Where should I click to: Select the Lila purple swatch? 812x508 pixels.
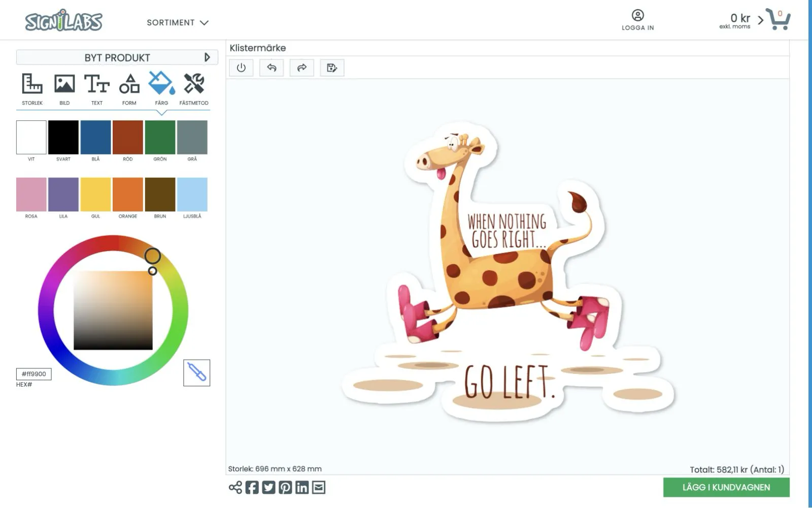coord(63,195)
